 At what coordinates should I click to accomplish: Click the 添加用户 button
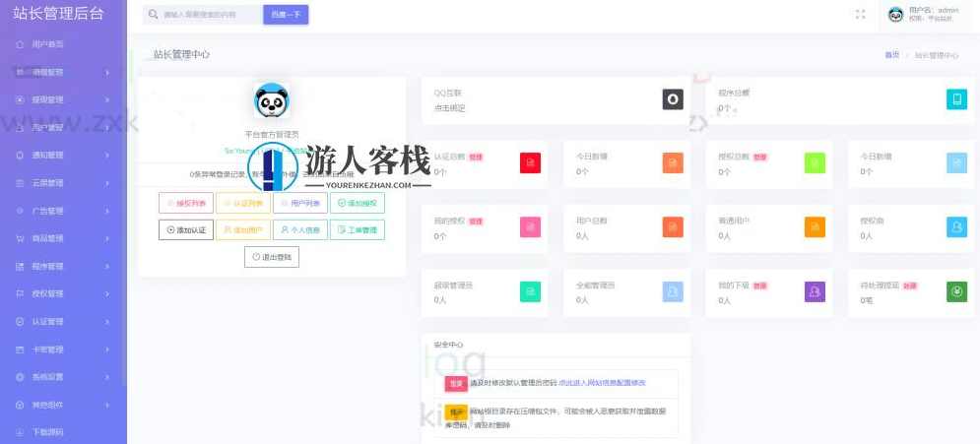click(x=243, y=229)
